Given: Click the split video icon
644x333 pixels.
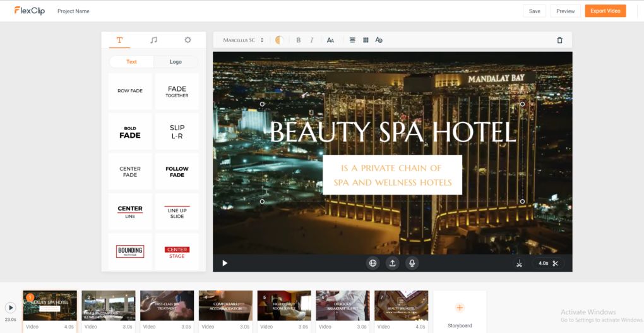Looking at the screenshot, I should (519, 263).
